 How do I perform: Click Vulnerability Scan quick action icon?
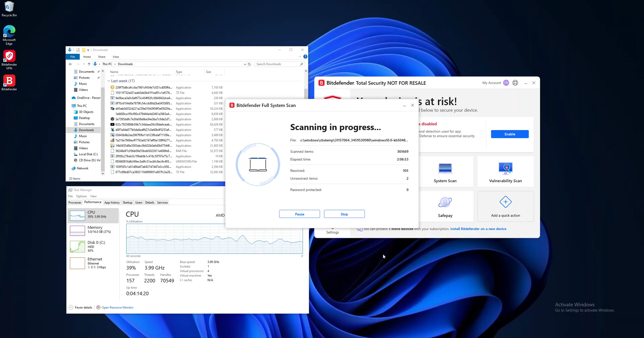(505, 168)
